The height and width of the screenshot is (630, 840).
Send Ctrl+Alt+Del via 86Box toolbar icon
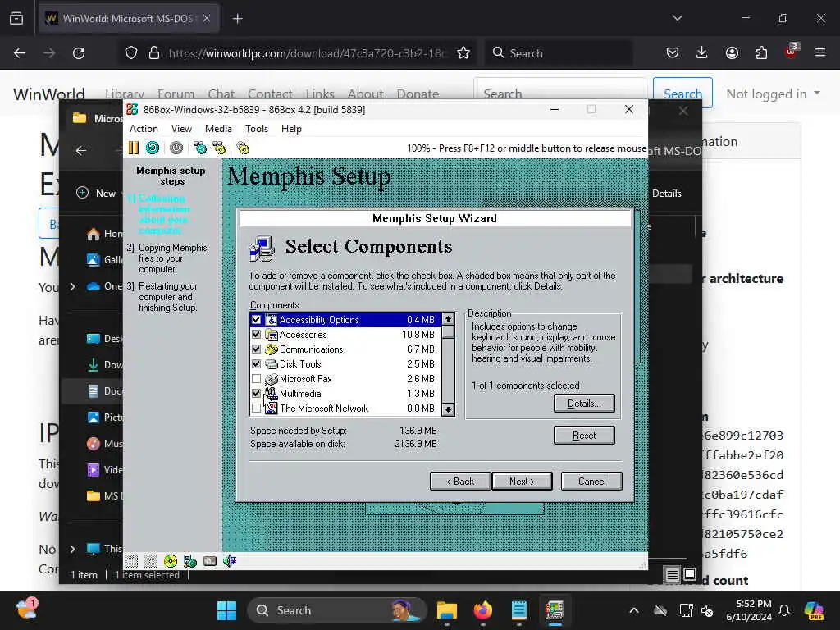(x=200, y=148)
